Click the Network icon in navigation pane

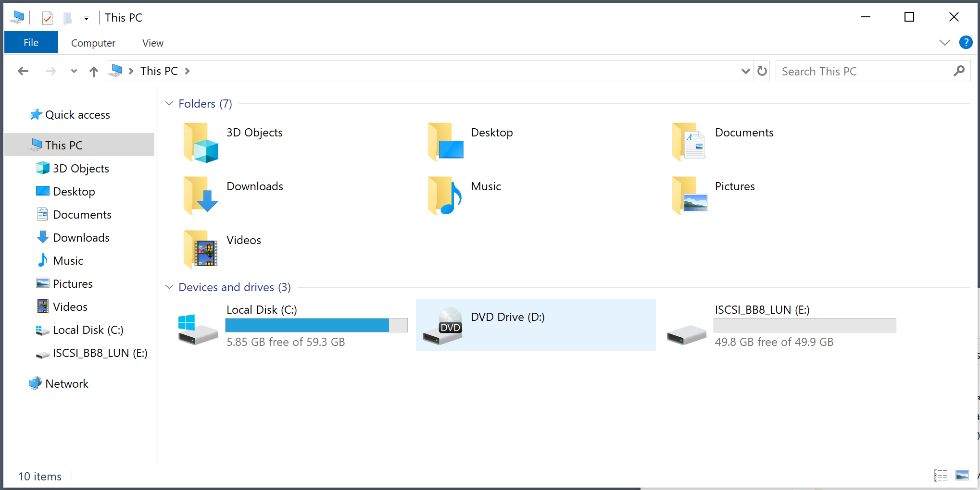tap(35, 383)
